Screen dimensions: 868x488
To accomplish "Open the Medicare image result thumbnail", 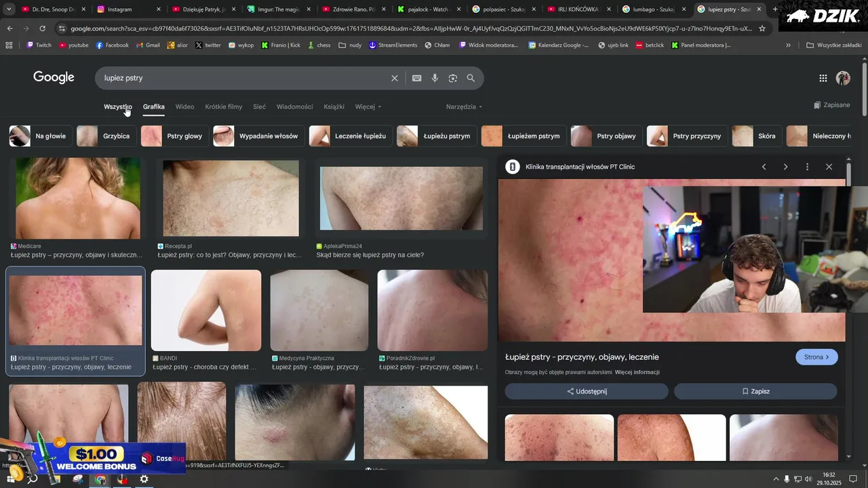I will tap(78, 199).
